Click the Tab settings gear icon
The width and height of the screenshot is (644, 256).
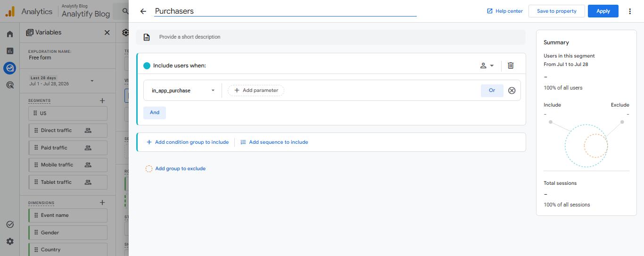(x=125, y=33)
